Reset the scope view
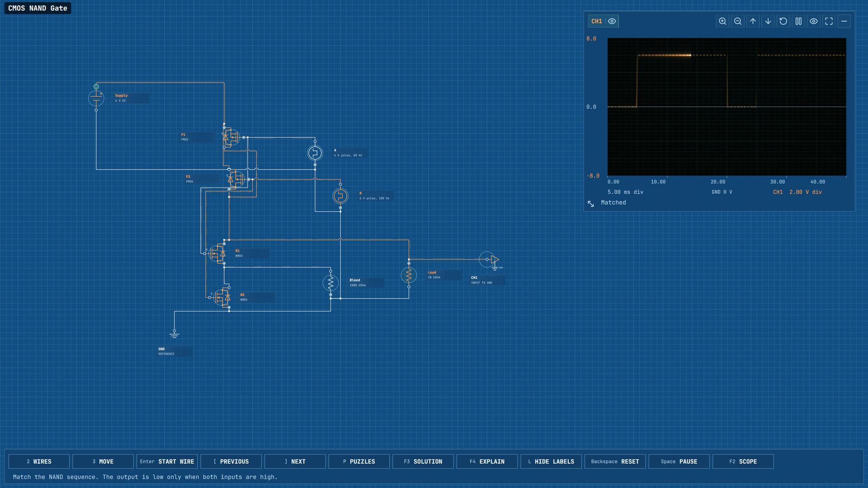Screen dimensions: 868x488 click(x=783, y=21)
